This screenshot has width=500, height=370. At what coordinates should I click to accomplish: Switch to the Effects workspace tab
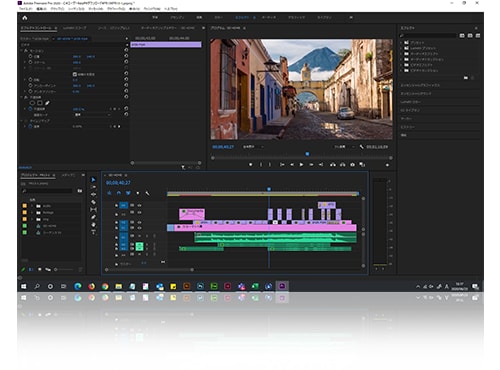point(242,17)
